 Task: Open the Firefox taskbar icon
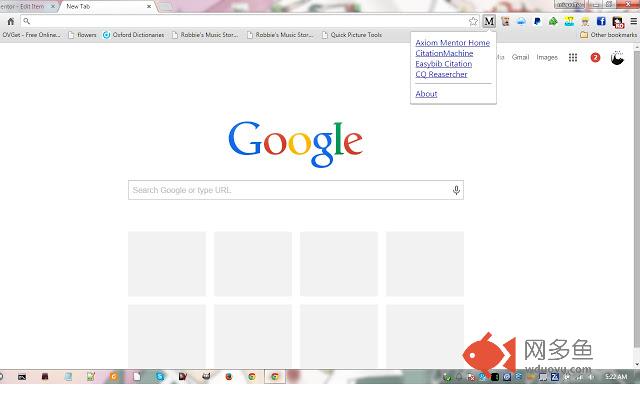229,376
